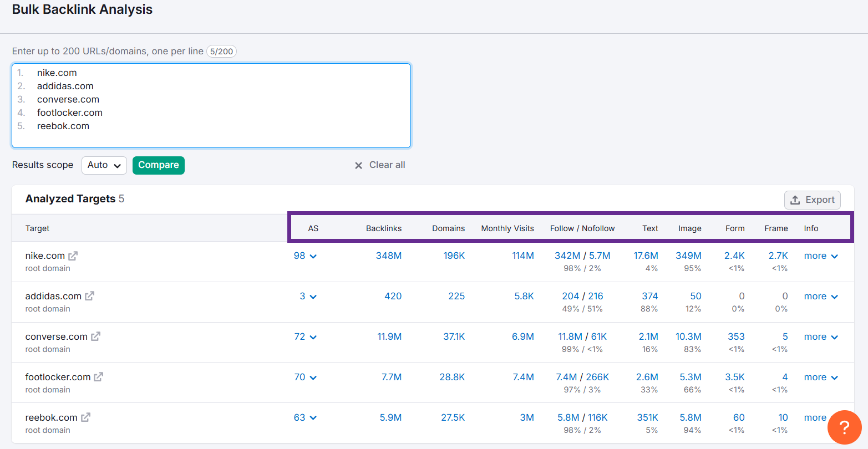The width and height of the screenshot is (868, 449).
Task: Open converse.com form links 353
Action: pyautogui.click(x=736, y=336)
